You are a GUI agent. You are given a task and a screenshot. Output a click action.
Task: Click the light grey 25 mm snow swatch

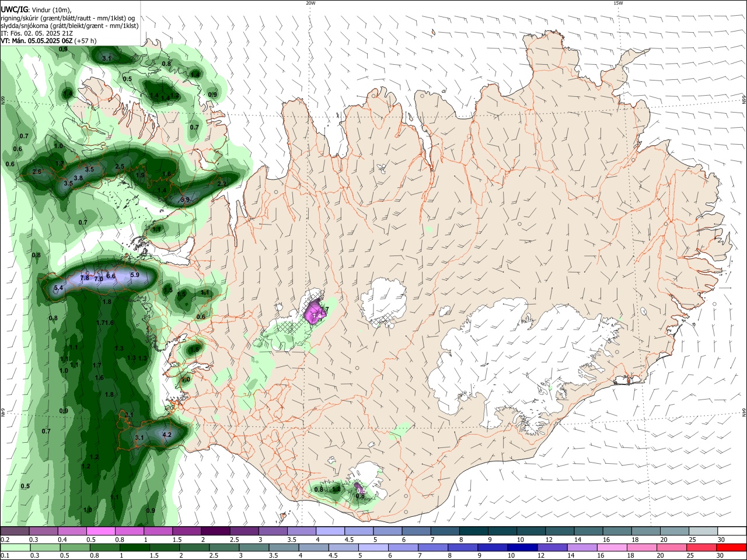(x=703, y=531)
